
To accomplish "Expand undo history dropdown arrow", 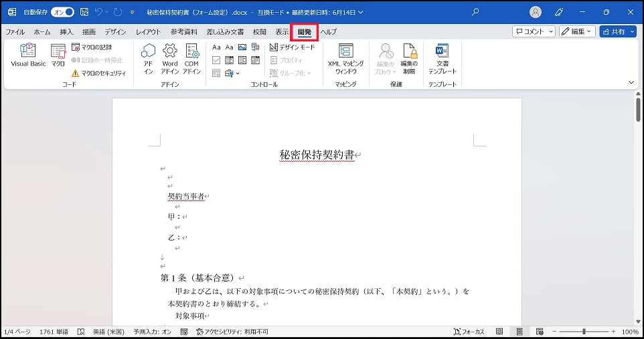I will coord(107,12).
